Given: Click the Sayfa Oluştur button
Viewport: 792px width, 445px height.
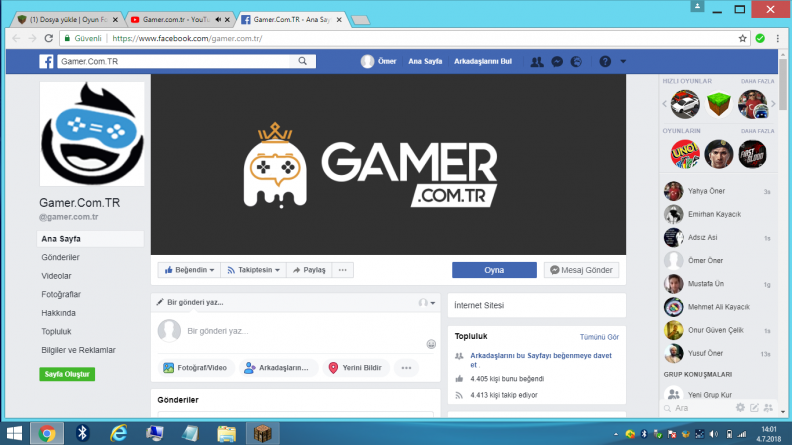Looking at the screenshot, I should [x=67, y=374].
